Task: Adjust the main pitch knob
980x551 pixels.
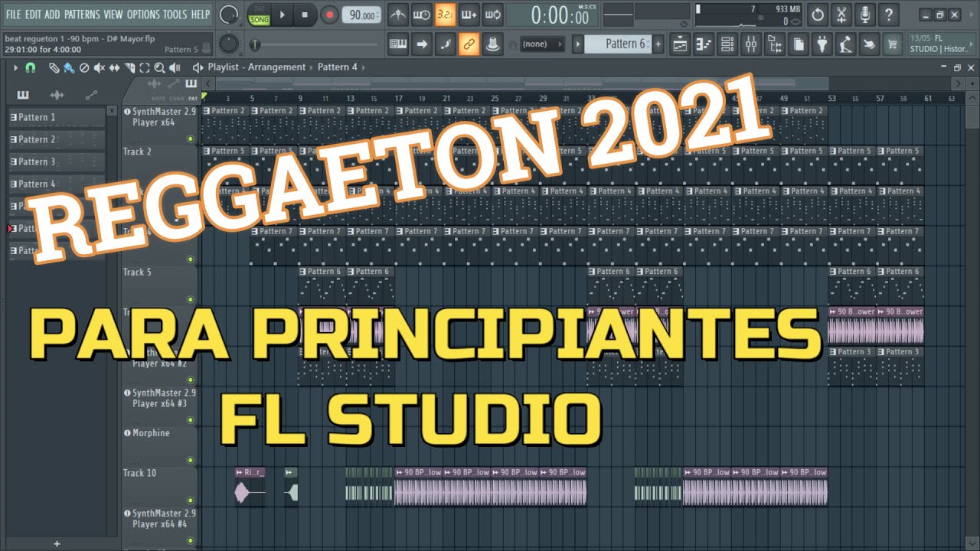Action: tap(228, 44)
